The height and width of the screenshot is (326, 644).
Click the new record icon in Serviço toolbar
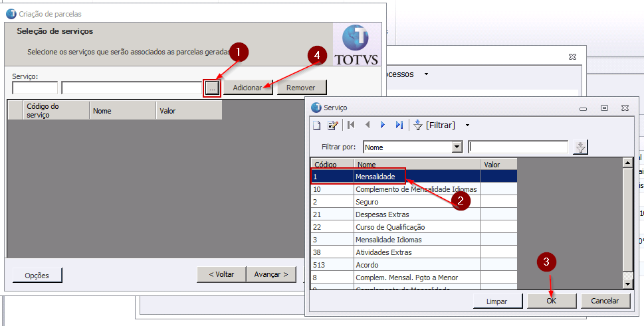coord(317,125)
